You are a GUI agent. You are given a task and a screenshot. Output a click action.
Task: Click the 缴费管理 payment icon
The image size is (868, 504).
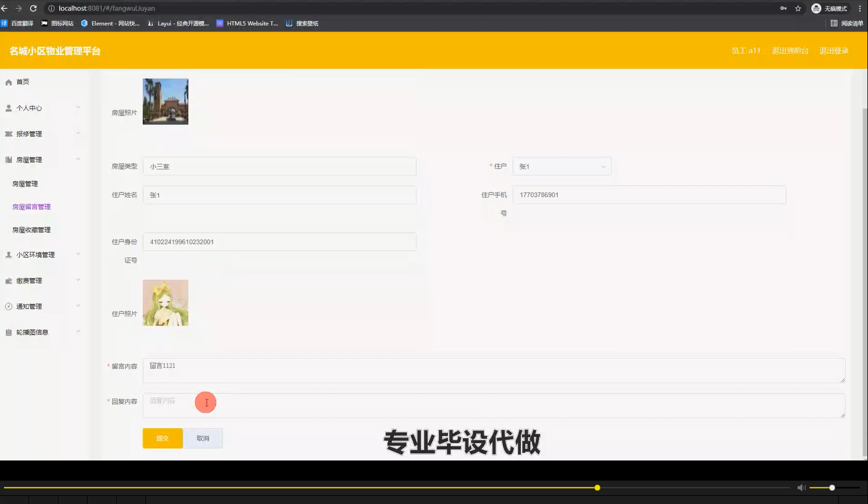click(x=8, y=280)
